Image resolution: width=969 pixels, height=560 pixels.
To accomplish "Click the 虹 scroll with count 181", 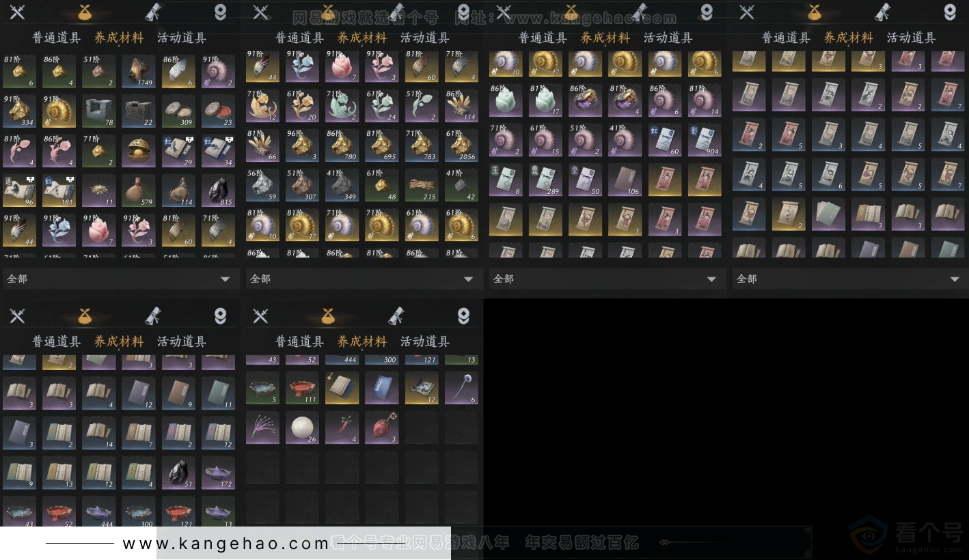I will pos(59,191).
